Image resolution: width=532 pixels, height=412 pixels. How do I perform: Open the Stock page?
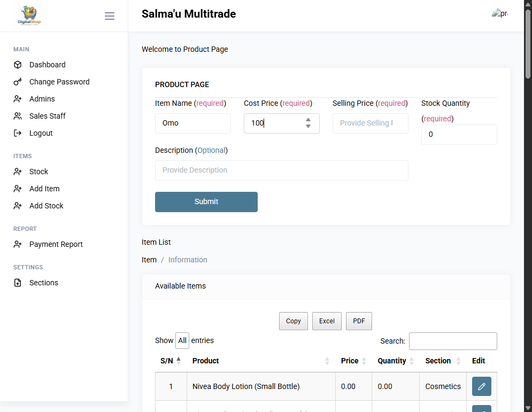[38, 172]
